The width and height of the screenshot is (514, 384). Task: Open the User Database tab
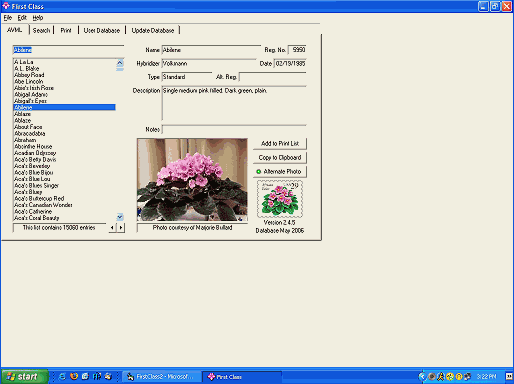(x=102, y=30)
